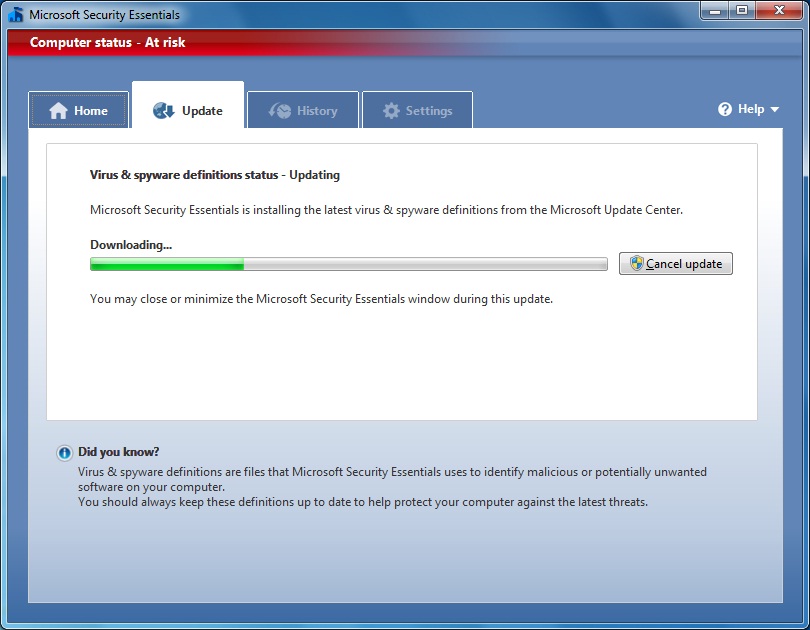Screen dimensions: 810x630
Task: Click the gear icon on Settings tab
Action: (391, 111)
